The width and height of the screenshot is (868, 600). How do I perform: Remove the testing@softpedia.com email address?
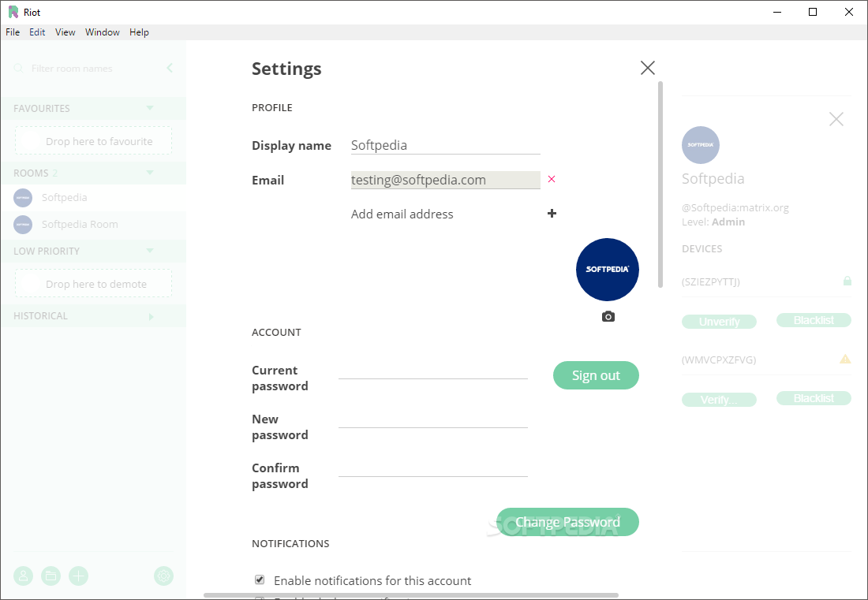[x=552, y=179]
